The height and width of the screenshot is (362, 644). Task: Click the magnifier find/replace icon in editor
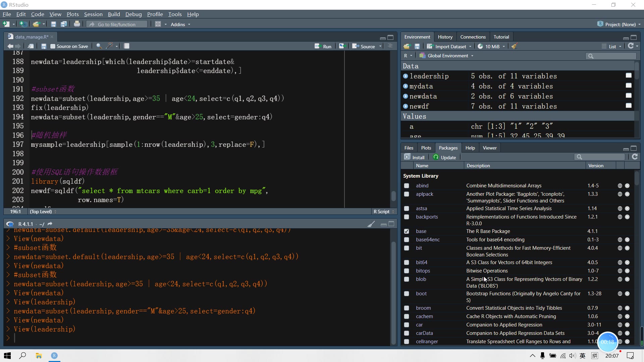99,46
